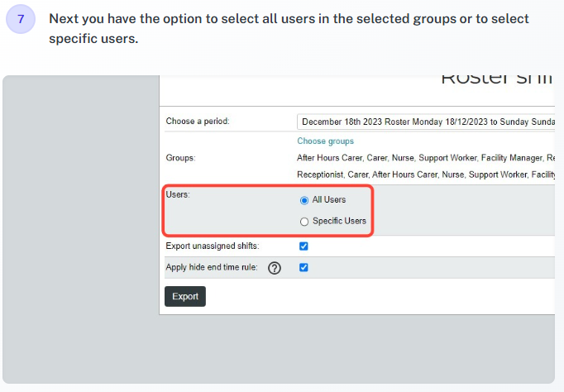Uncheck the Export unassigned shifts checkbox
This screenshot has width=564, height=392.
[304, 246]
